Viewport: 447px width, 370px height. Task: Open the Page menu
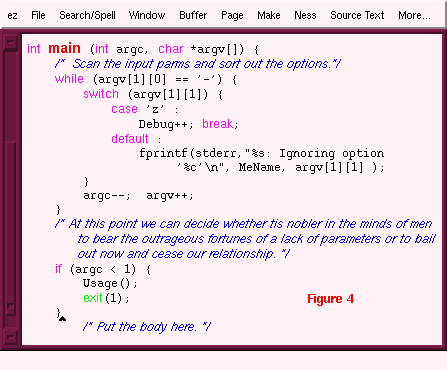(232, 16)
